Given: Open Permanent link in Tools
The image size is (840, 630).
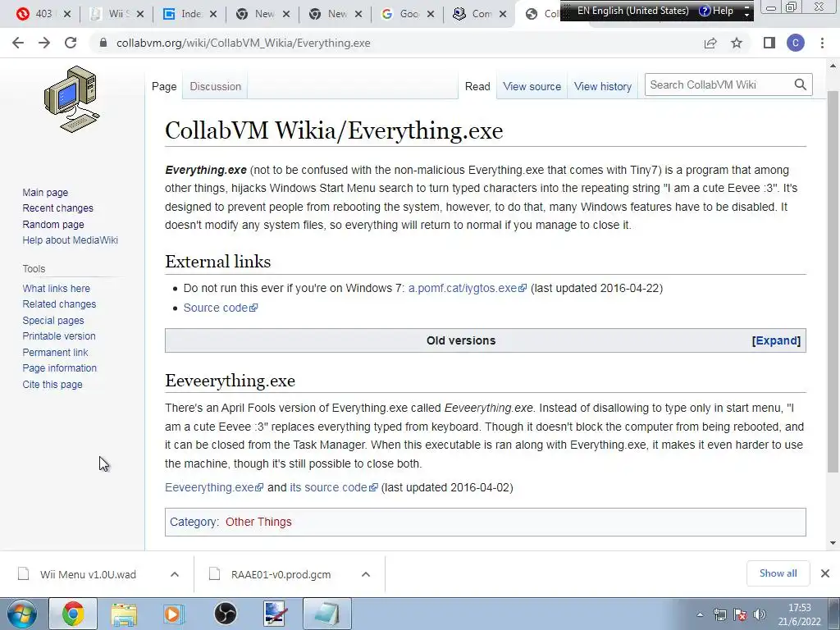Looking at the screenshot, I should [x=55, y=353].
